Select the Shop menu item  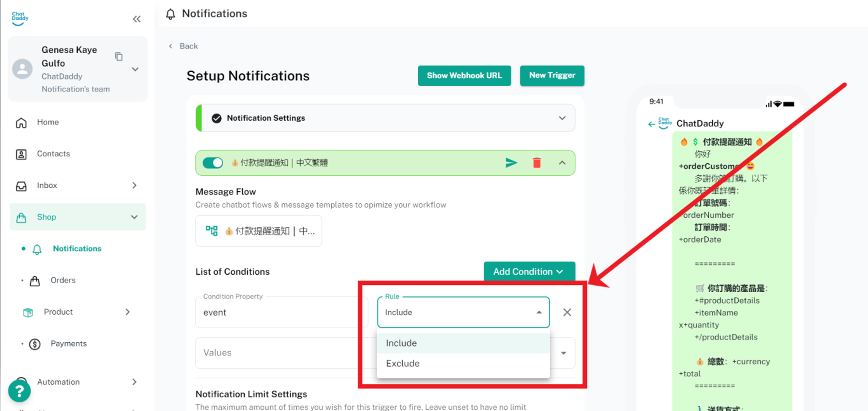click(78, 217)
